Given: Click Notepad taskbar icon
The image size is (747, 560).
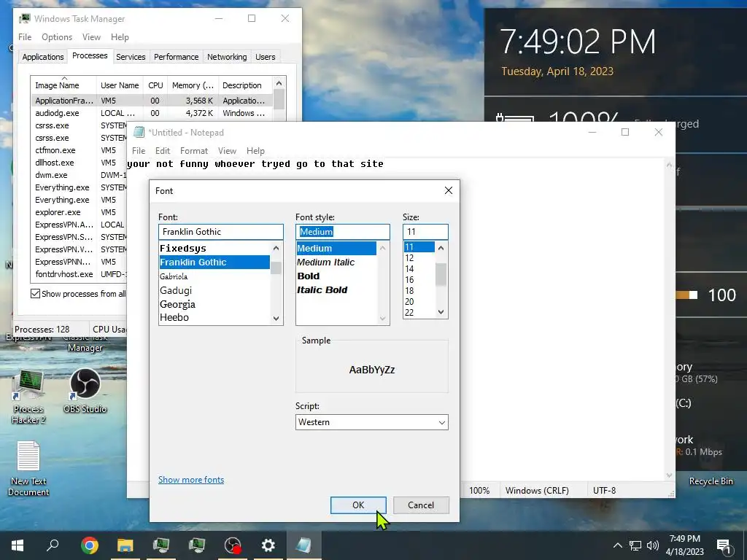Looking at the screenshot, I should [x=304, y=545].
